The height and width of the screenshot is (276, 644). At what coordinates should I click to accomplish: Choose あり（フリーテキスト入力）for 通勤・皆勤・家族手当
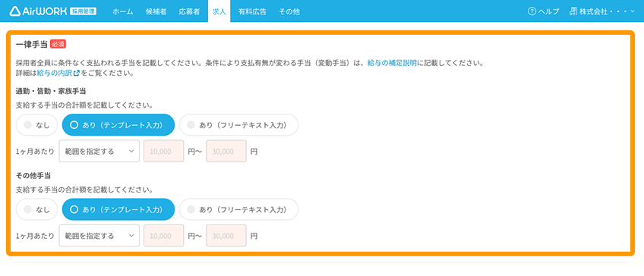click(238, 124)
